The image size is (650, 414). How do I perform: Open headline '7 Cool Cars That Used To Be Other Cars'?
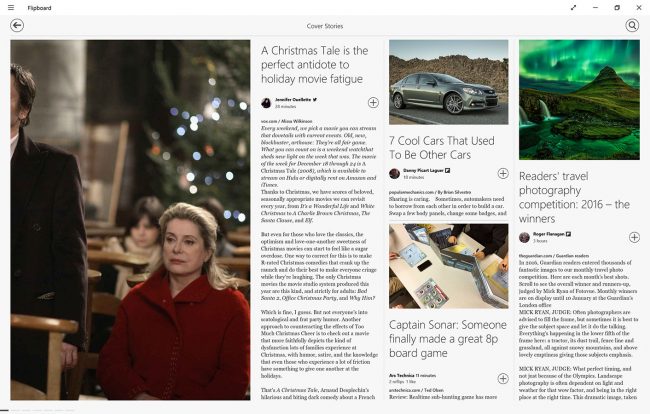tap(441, 148)
